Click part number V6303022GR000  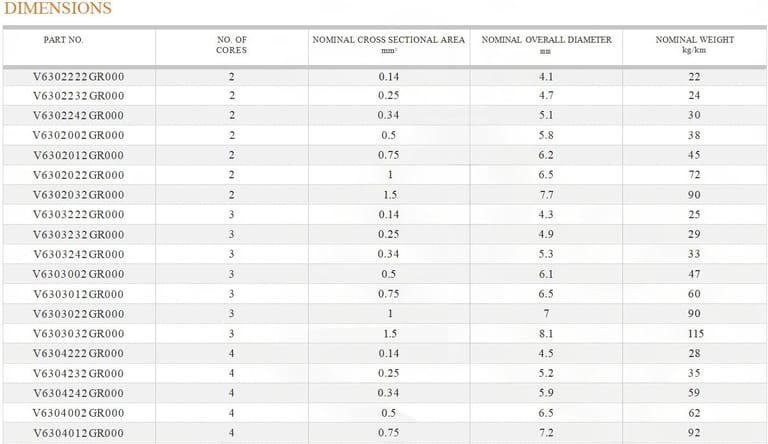[79, 314]
